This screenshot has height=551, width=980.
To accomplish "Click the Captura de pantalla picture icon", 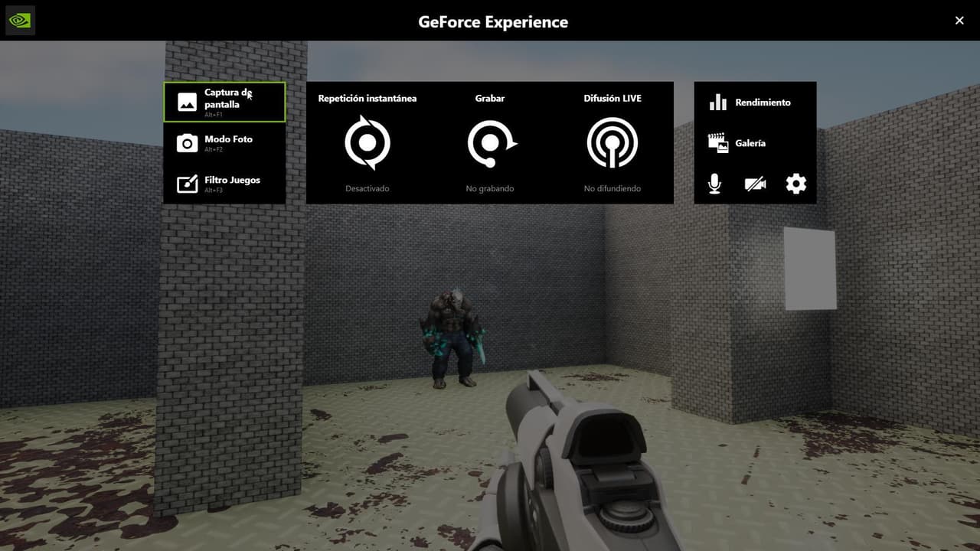I will (x=188, y=102).
